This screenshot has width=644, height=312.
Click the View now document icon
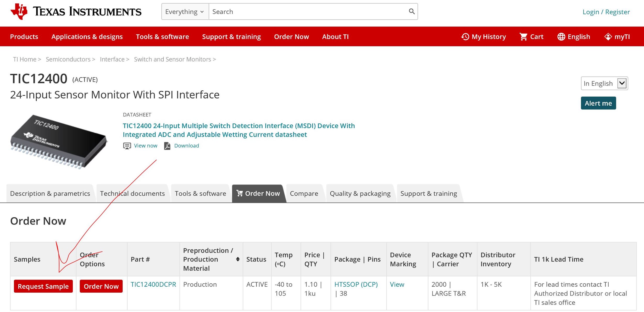(x=127, y=146)
